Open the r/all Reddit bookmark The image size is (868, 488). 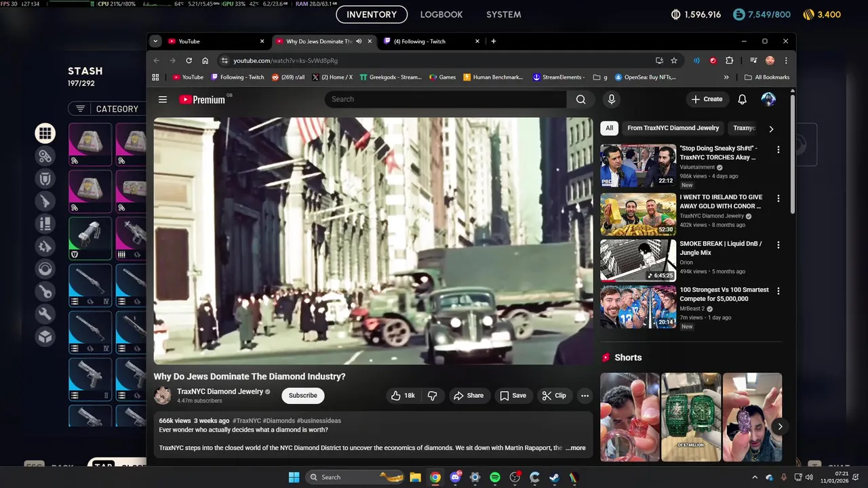tap(288, 77)
